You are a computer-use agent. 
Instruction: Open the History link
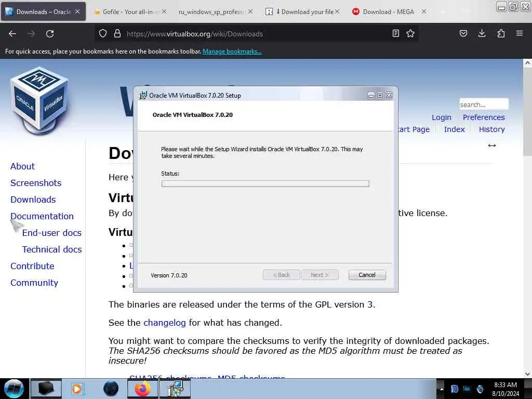point(491,129)
